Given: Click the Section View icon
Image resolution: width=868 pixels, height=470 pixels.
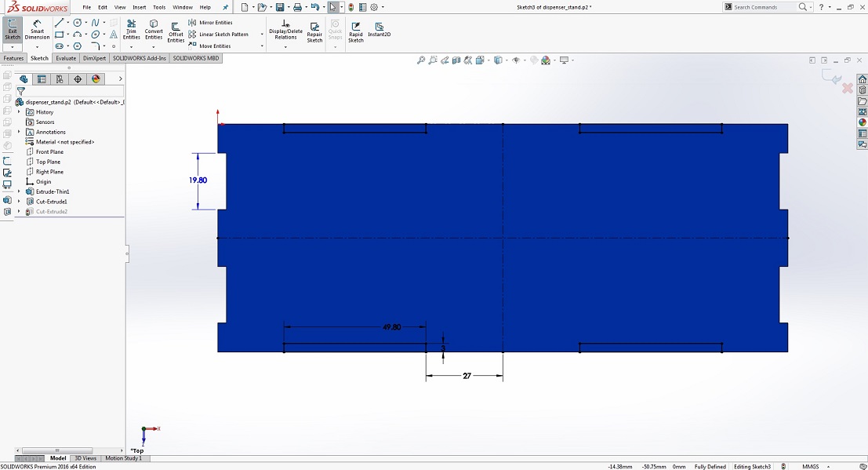Looking at the screenshot, I should point(456,60).
